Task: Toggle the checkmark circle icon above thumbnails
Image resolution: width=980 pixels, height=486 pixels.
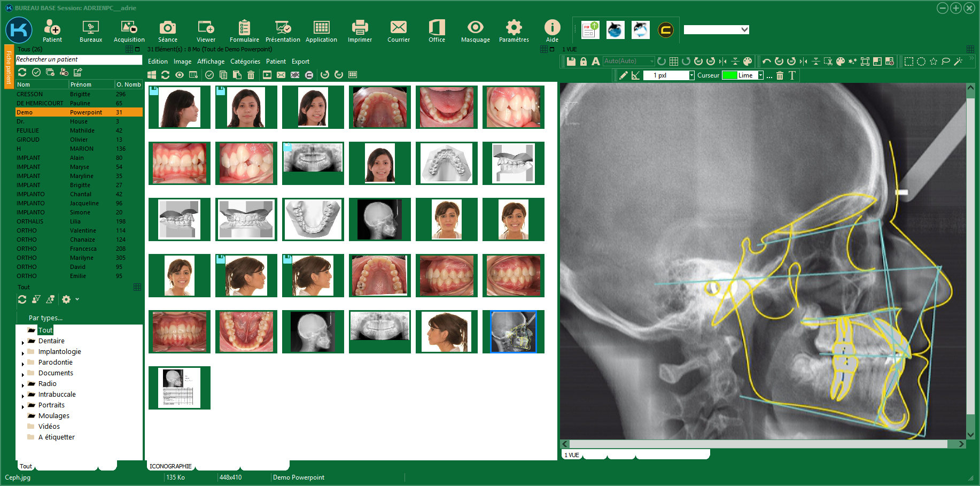Action: click(x=209, y=75)
